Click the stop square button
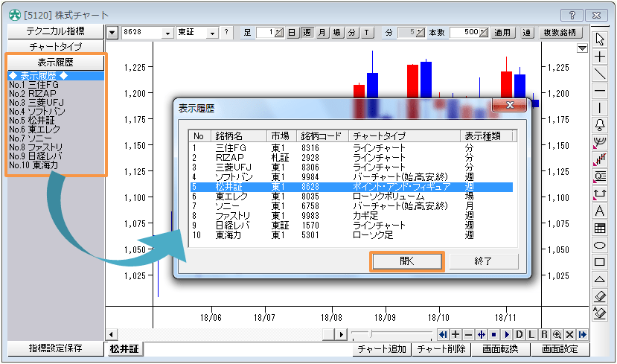This screenshot has height=364, width=617. (494, 334)
